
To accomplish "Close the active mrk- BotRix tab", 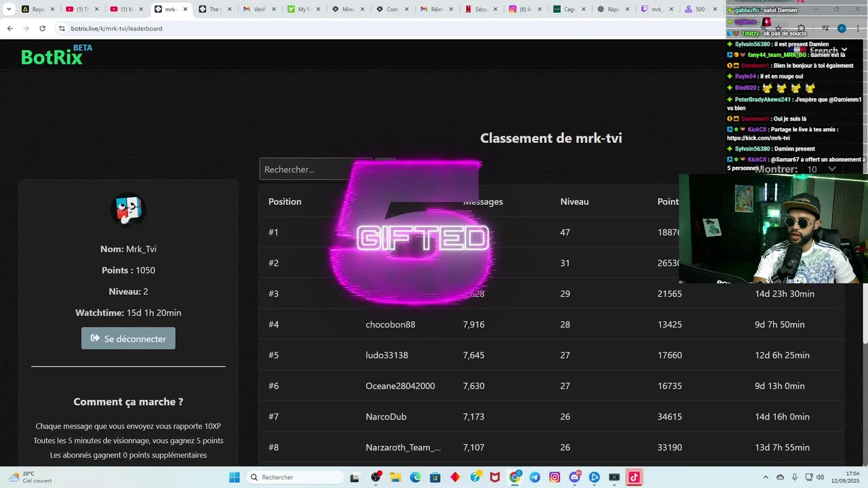I will tap(185, 9).
